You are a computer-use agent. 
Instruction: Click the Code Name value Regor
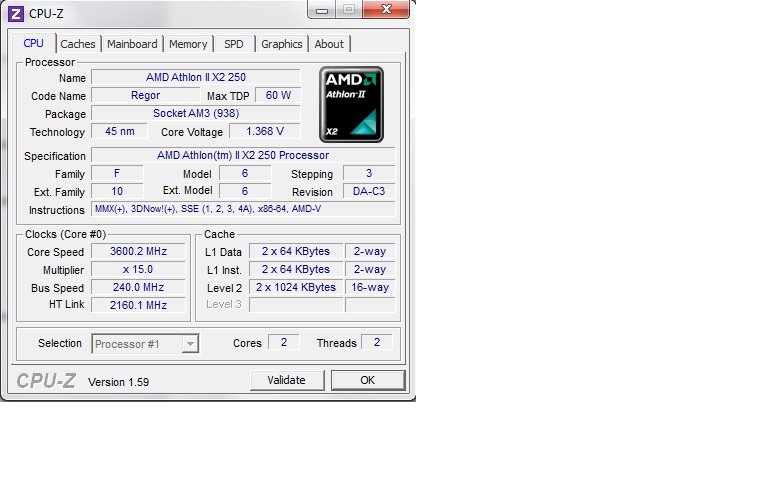(x=145, y=96)
